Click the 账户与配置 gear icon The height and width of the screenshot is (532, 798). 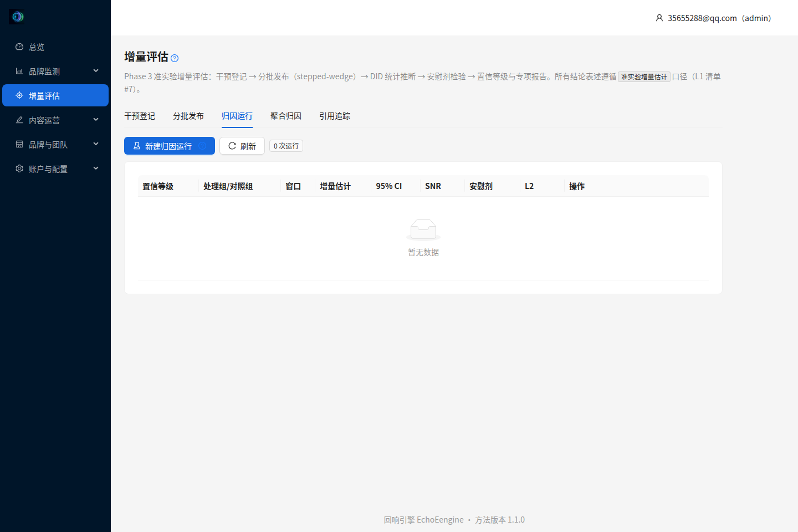[x=19, y=169]
